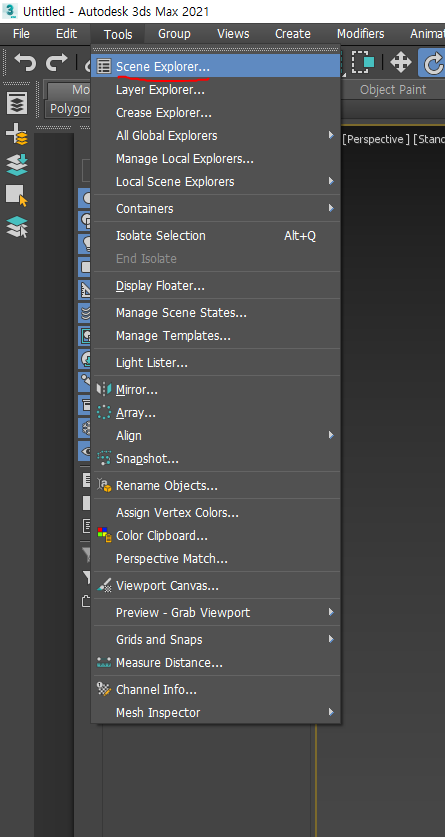Switch to the Object Paint ribbon tab

393,90
